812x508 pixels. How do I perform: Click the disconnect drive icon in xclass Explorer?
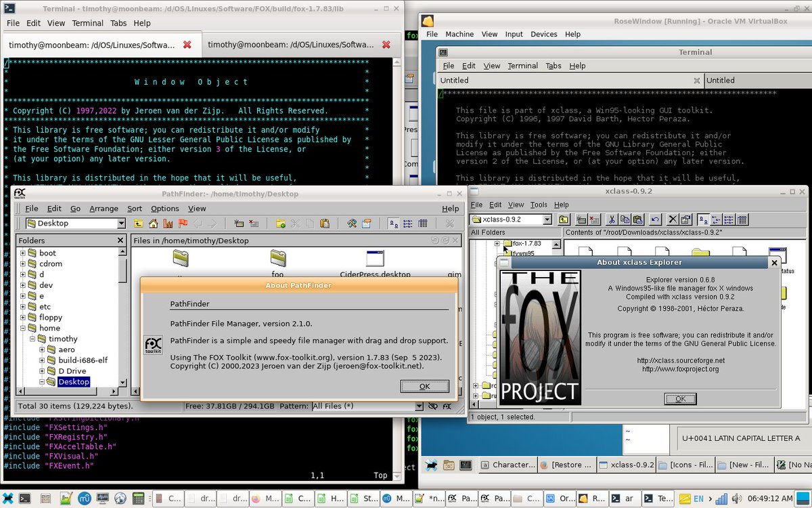coord(594,219)
